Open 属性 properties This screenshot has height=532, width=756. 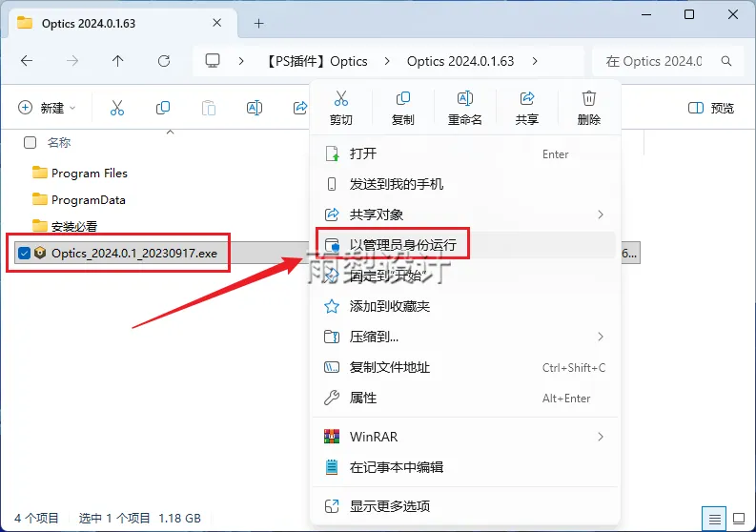[465, 398]
